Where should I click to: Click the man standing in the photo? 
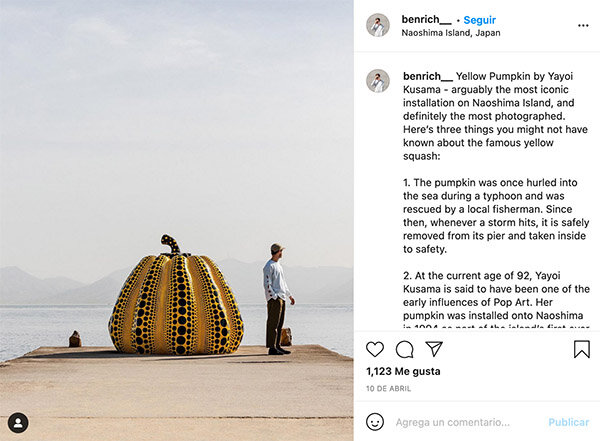pyautogui.click(x=277, y=299)
